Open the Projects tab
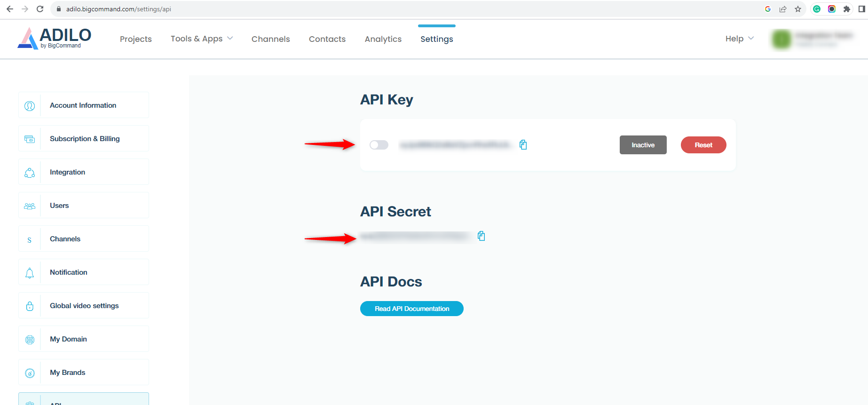Image resolution: width=868 pixels, height=405 pixels. [136, 39]
